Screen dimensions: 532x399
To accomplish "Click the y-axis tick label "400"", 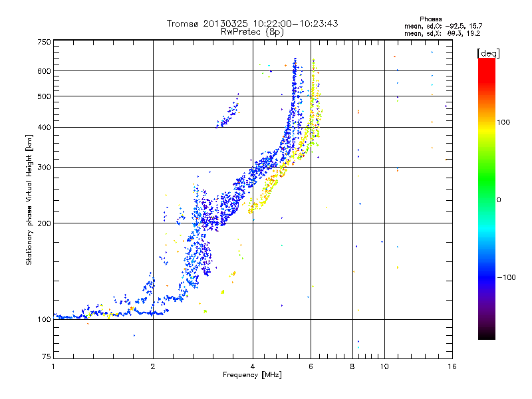I will click(x=44, y=127).
